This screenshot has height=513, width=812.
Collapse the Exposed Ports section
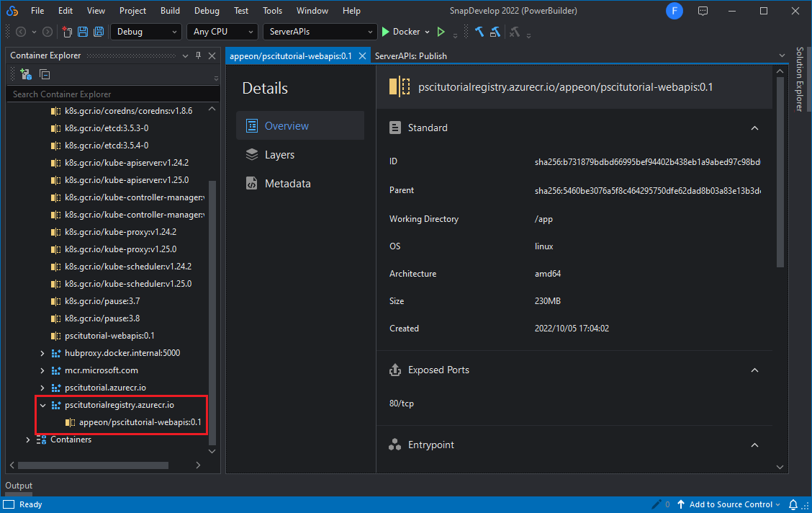point(754,370)
